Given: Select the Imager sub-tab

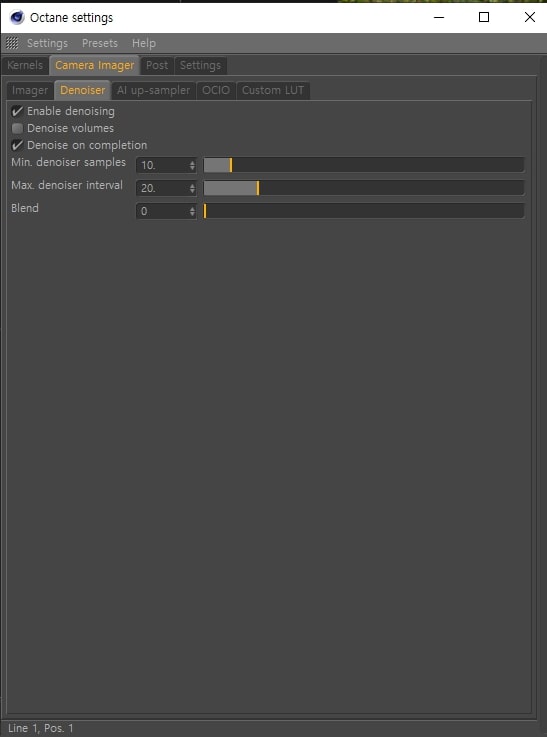Looking at the screenshot, I should 30,90.
